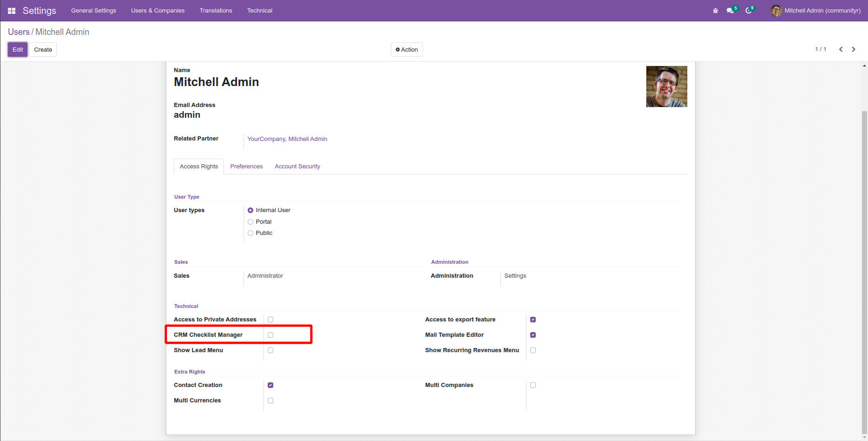Screen dimensions: 868x441
Task: Switch to the Account Security tab
Action: [x=297, y=167]
